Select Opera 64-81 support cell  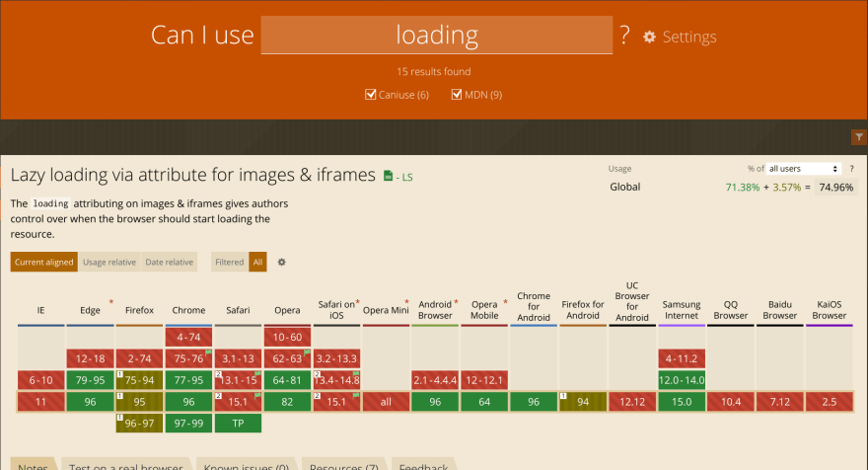click(287, 380)
